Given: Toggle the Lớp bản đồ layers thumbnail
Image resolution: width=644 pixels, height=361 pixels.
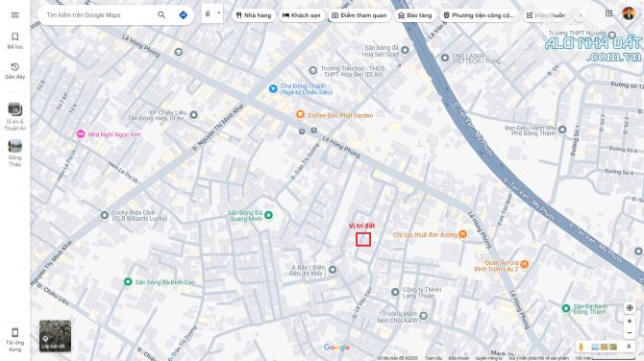Looking at the screenshot, I should 55,336.
